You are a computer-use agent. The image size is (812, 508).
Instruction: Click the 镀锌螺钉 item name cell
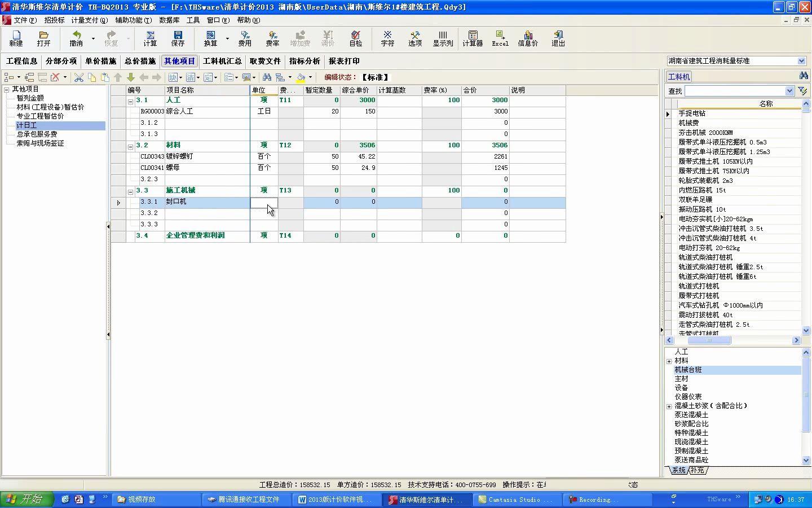click(207, 156)
